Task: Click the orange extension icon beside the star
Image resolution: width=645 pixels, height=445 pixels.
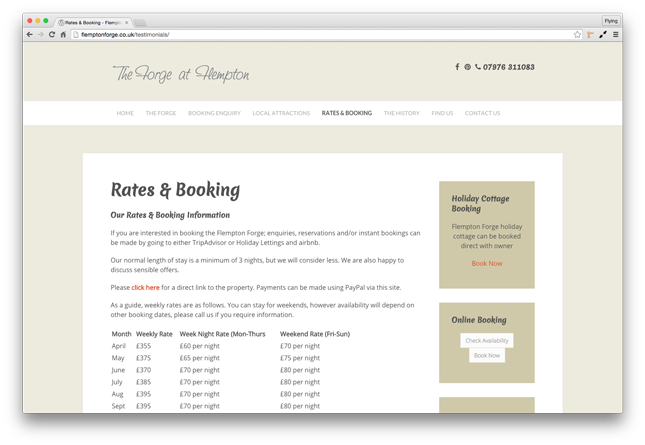Action: coord(590,35)
